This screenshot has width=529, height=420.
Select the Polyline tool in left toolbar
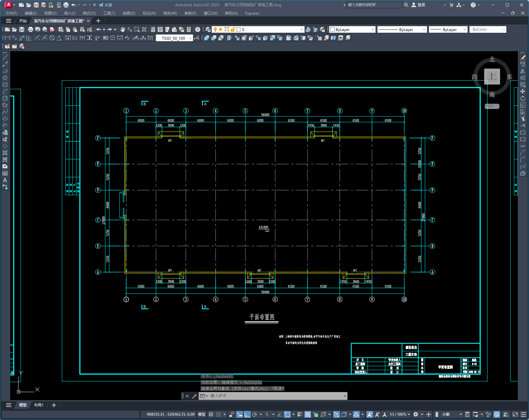(5, 71)
